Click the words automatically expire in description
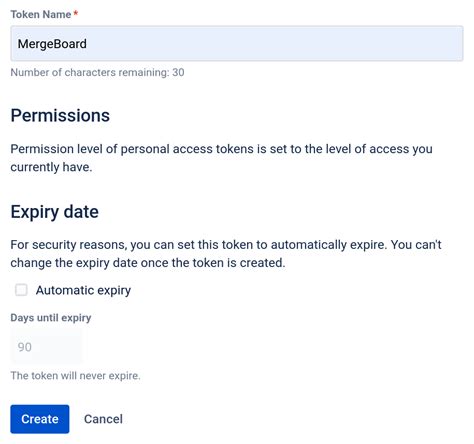Image resolution: width=474 pixels, height=444 pixels. (x=329, y=245)
